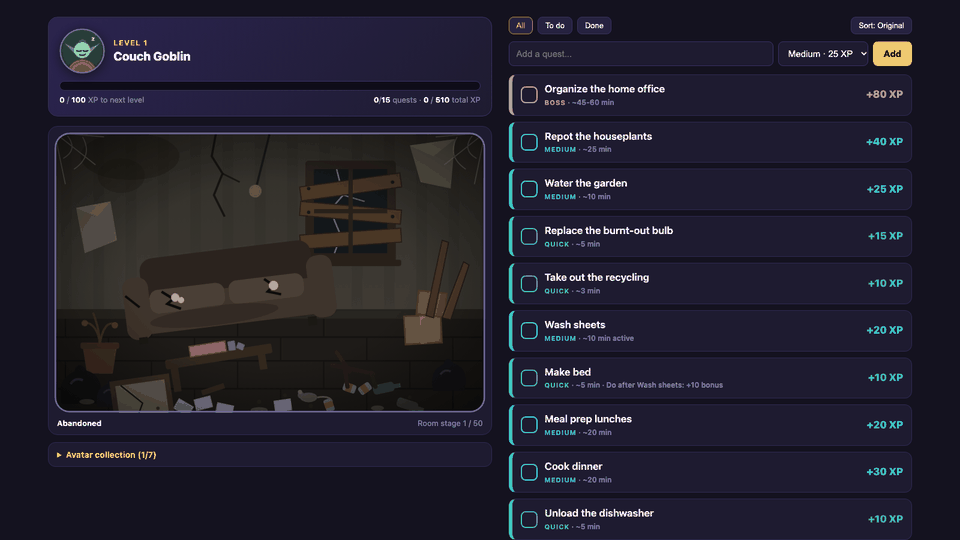Screen dimensions: 960x540
Task: Tick the Replace the burnt-out bulb checkbox
Action: [529, 236]
